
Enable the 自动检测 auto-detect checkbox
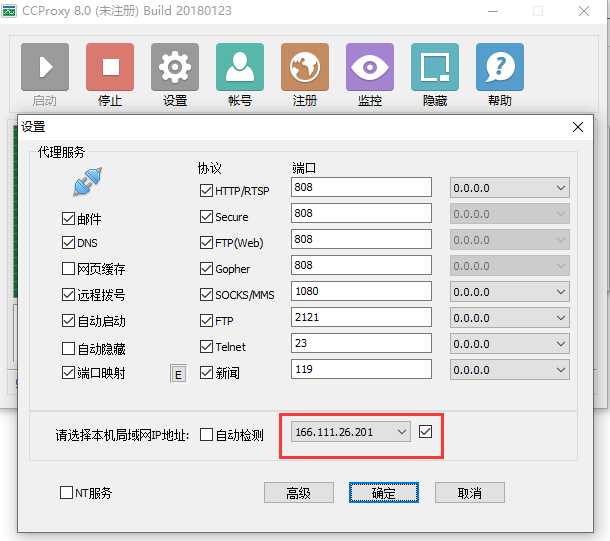pos(206,434)
